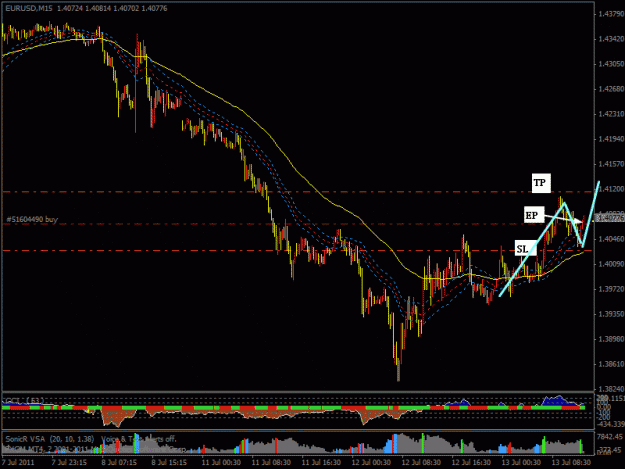
Task: Click the 11 Jul 08:30 time label
Action: [271, 463]
